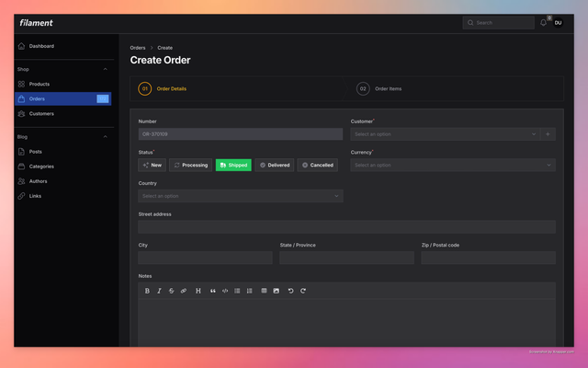Viewport: 588px width, 368px height.
Task: Insert numbered list in Notes
Action: tap(249, 291)
